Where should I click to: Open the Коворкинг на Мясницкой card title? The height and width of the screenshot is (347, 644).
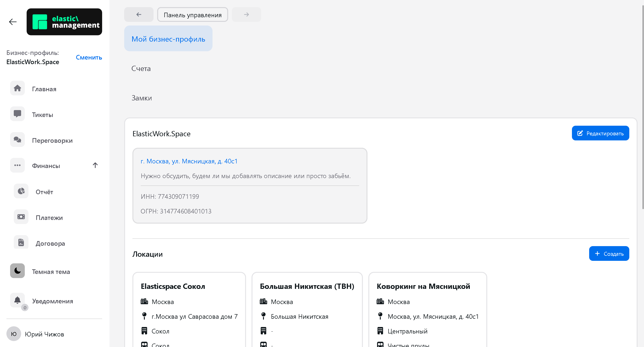(x=423, y=286)
